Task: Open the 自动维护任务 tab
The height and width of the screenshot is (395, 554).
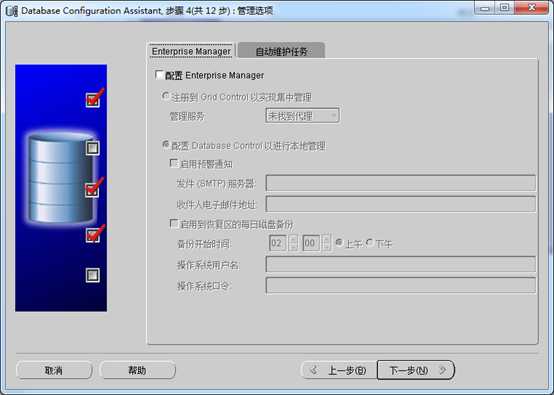Action: pos(281,52)
